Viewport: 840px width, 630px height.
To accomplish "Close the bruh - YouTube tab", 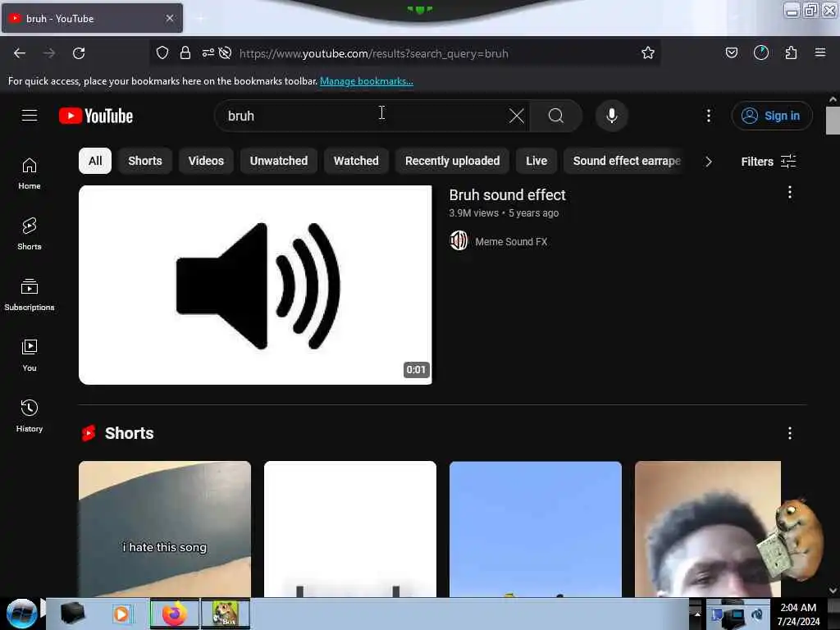I will click(170, 18).
